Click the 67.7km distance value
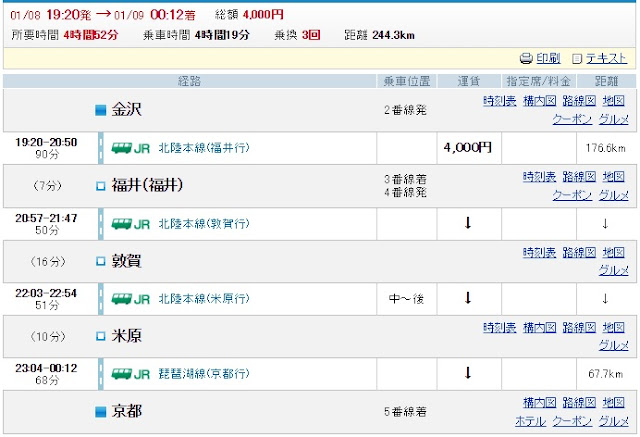 tap(606, 374)
